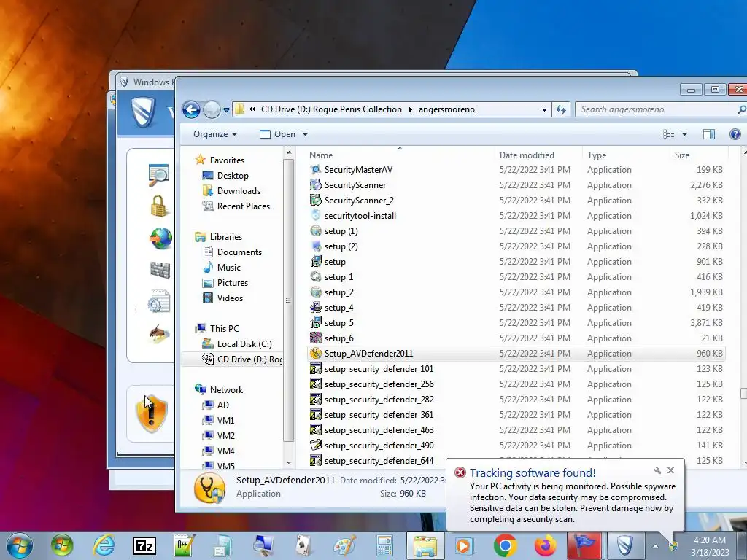
Task: Select CD Drive (D:) in navigation pane
Action: click(242, 359)
